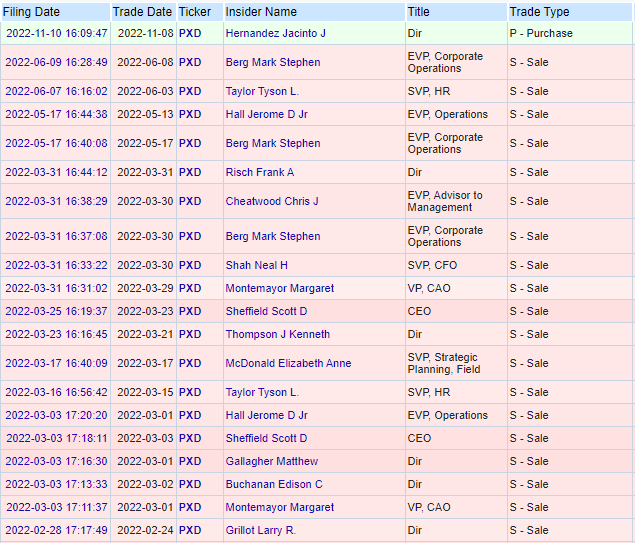Open insider Risch Frank A
This screenshot has width=635, height=543.
point(260,172)
